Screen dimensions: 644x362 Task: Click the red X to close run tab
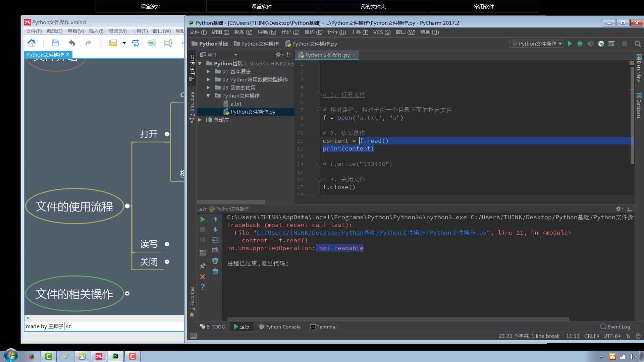[203, 277]
